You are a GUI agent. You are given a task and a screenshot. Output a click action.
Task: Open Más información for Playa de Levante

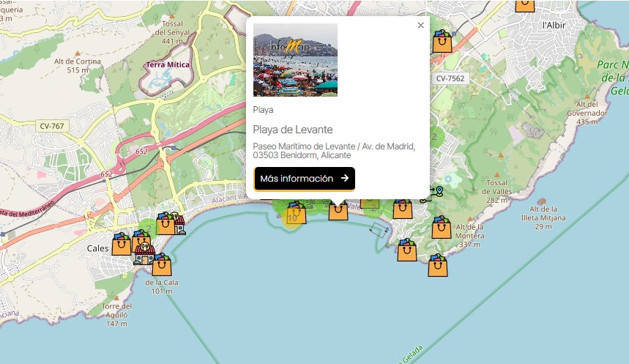tap(305, 179)
